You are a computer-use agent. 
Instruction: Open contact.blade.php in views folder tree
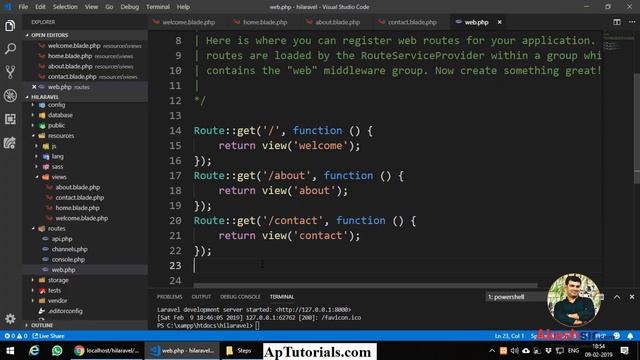[80, 198]
